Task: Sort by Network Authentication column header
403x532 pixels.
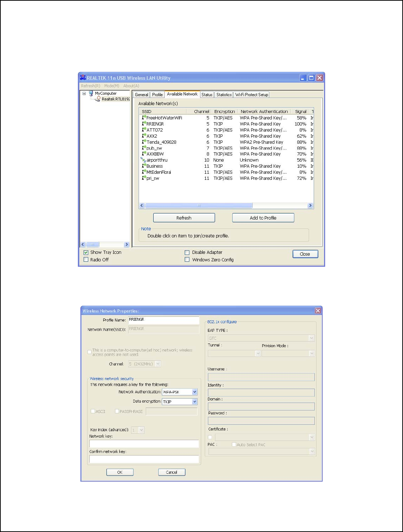Action: (x=264, y=112)
